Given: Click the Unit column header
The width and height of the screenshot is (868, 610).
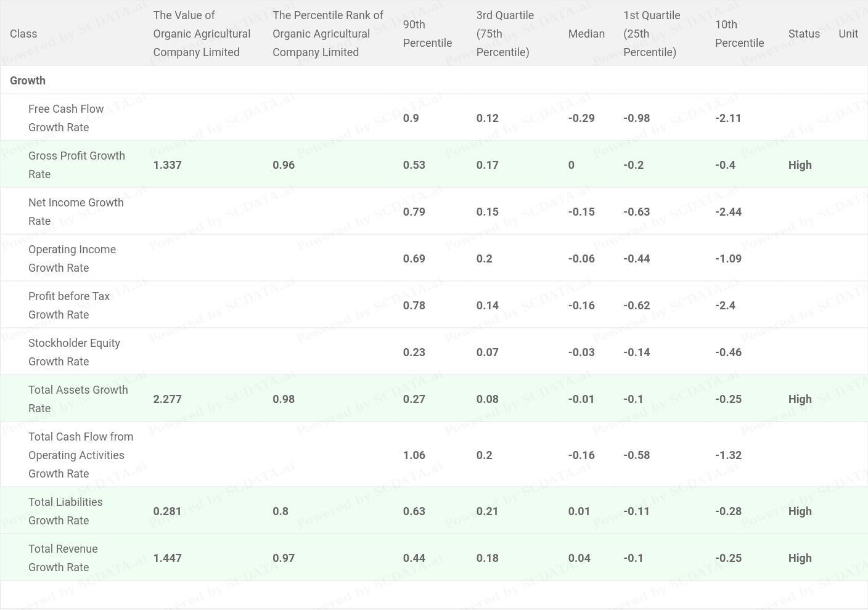Looking at the screenshot, I should pyautogui.click(x=848, y=34).
